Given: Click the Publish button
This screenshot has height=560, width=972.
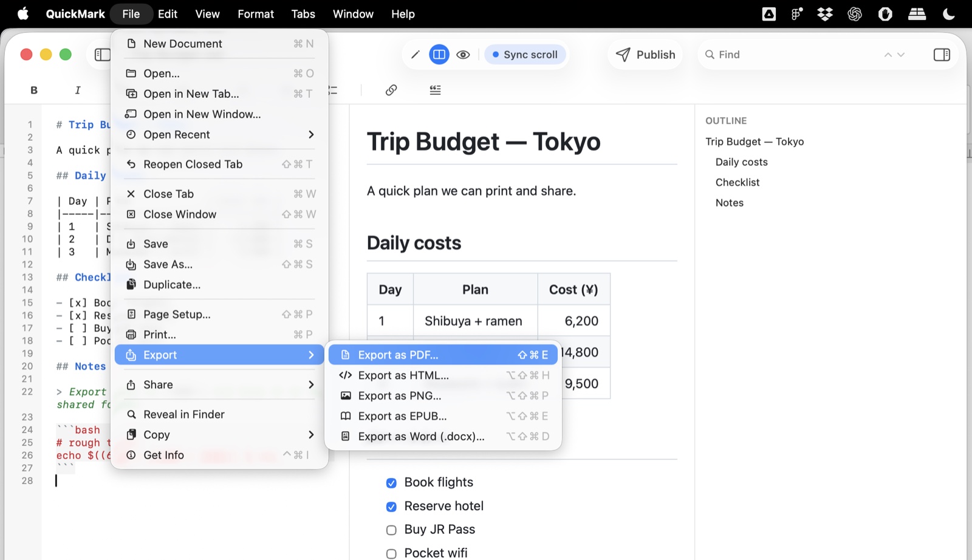Looking at the screenshot, I should pos(645,55).
